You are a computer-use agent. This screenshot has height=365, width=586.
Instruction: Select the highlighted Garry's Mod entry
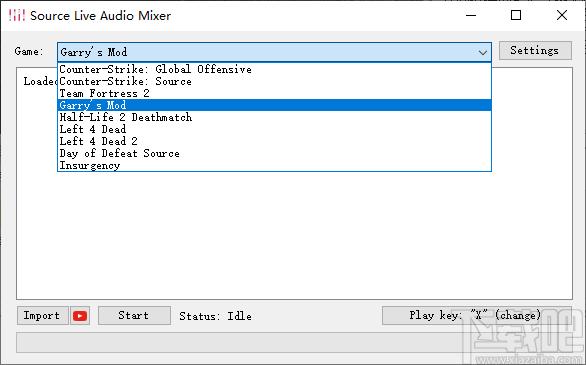[274, 105]
